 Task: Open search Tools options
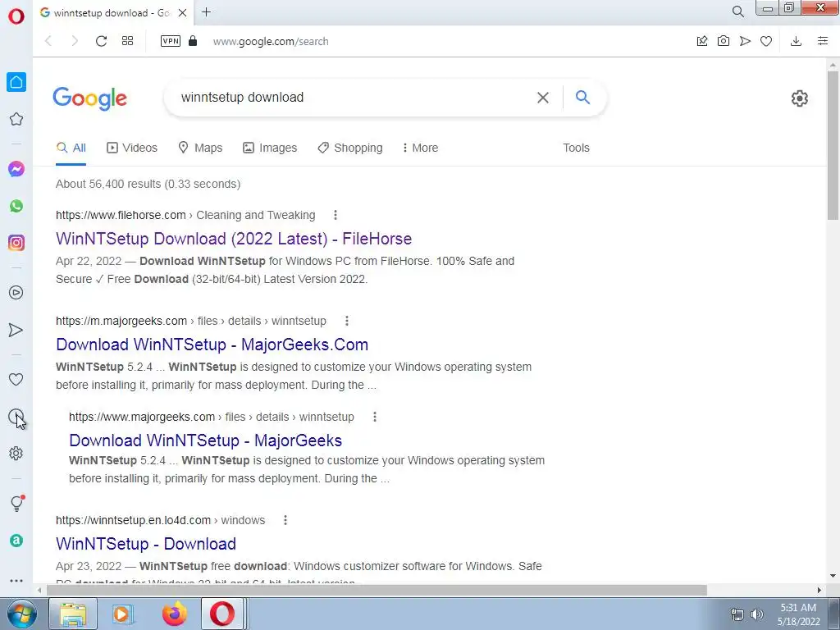[x=576, y=148]
